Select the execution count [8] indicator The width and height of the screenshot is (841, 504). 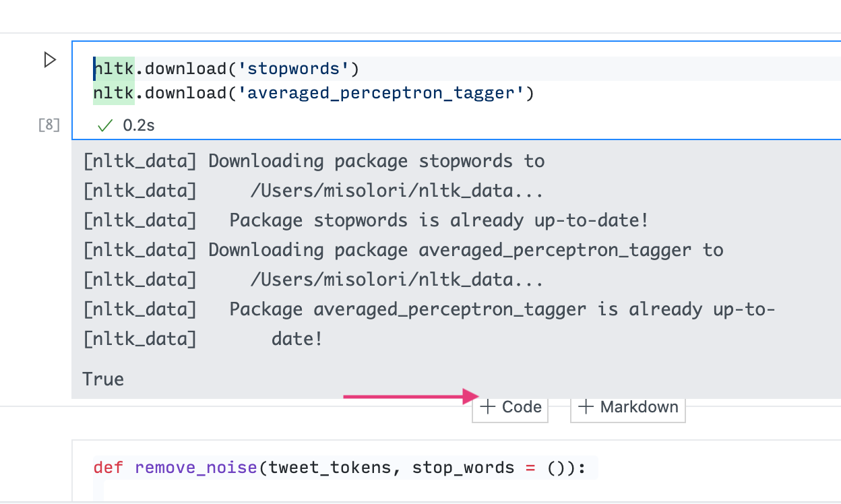tap(48, 125)
